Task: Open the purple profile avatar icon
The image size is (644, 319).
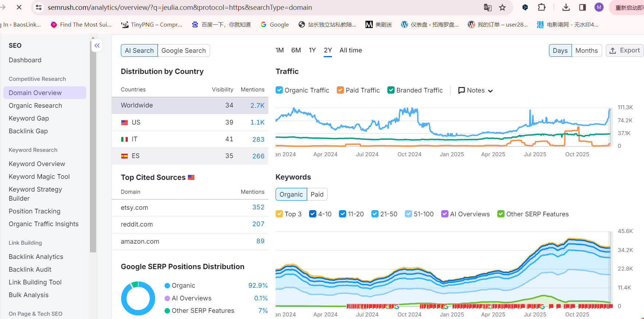Action: [599, 7]
